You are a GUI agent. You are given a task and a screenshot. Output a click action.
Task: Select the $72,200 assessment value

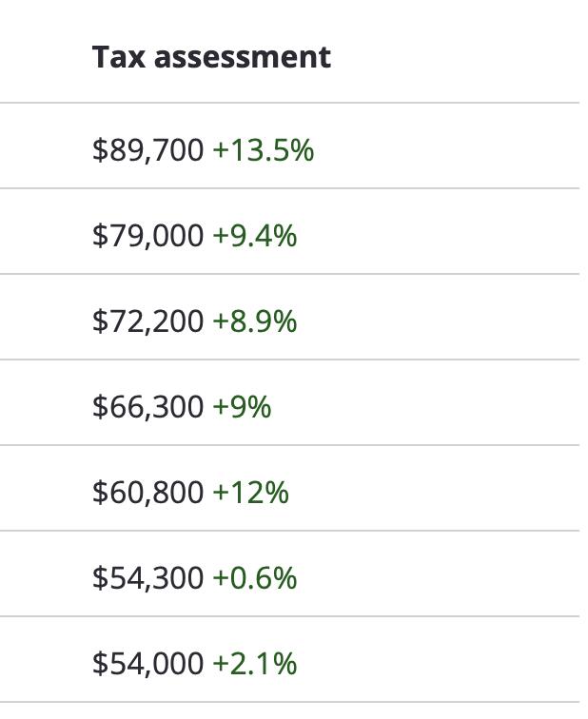(x=147, y=321)
